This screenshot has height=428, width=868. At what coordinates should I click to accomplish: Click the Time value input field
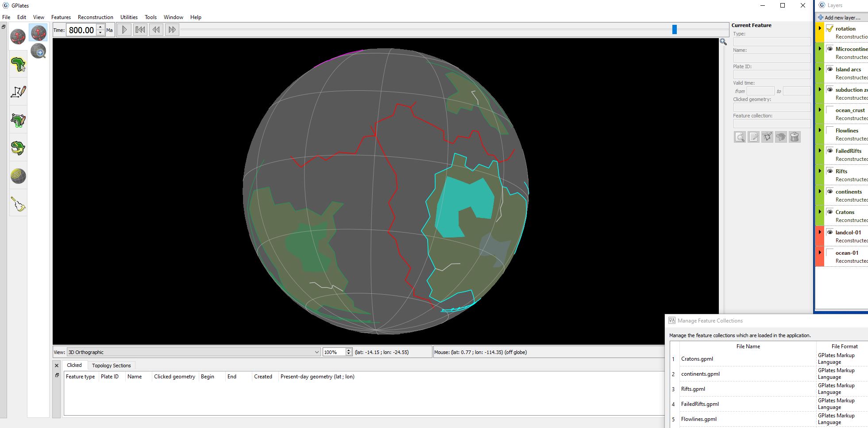point(81,30)
